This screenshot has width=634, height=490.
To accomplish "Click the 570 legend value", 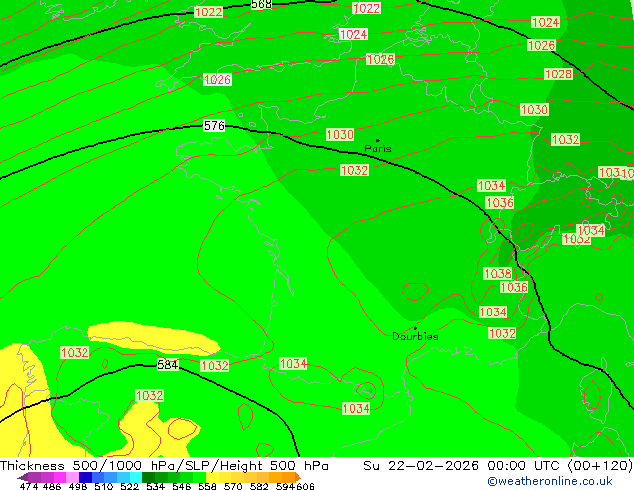I will click(x=233, y=486).
